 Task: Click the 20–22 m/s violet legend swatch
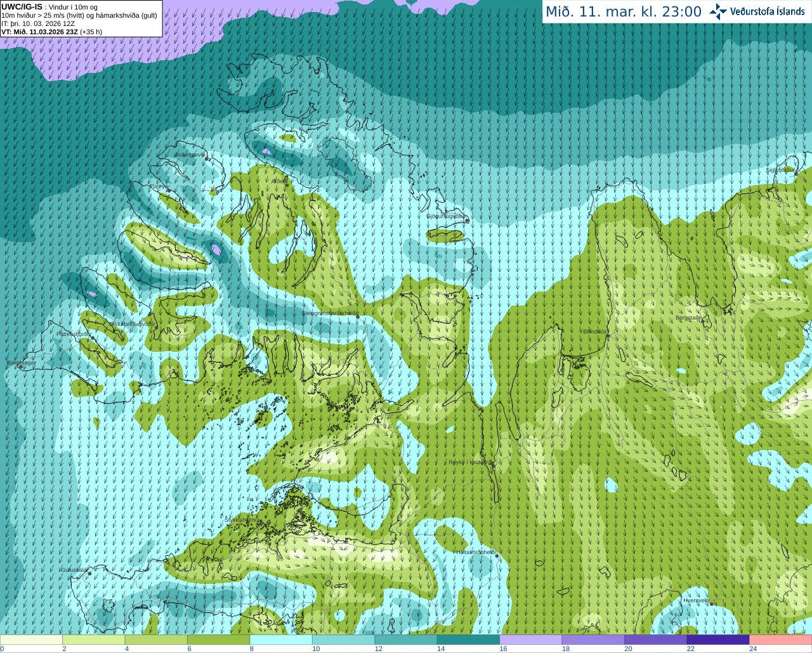point(656,640)
